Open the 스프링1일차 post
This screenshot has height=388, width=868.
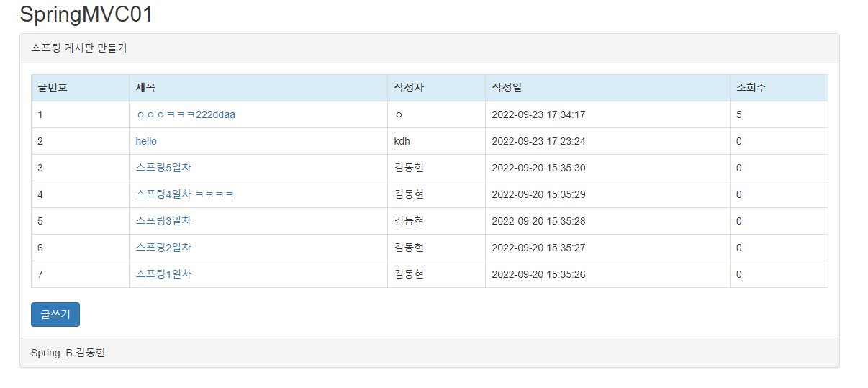point(163,274)
